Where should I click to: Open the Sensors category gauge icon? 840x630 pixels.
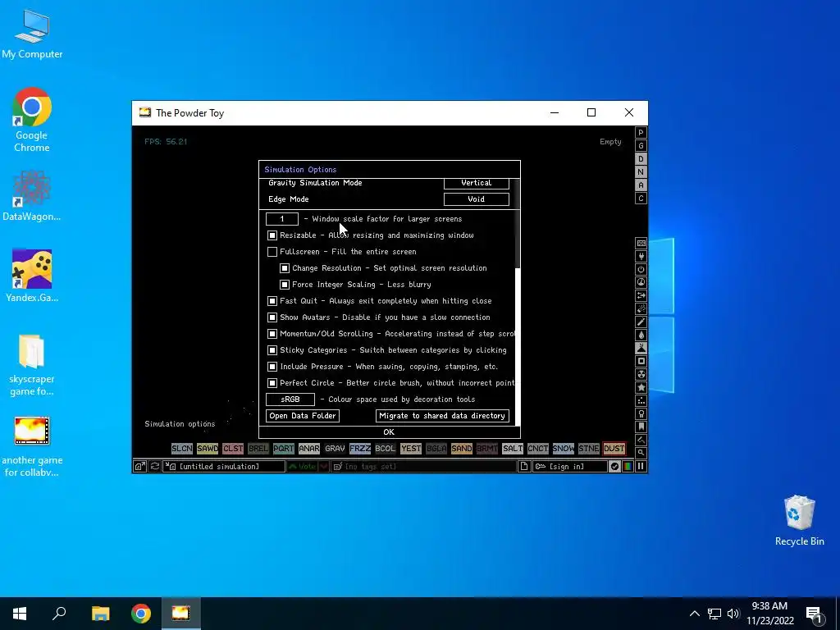click(x=641, y=282)
